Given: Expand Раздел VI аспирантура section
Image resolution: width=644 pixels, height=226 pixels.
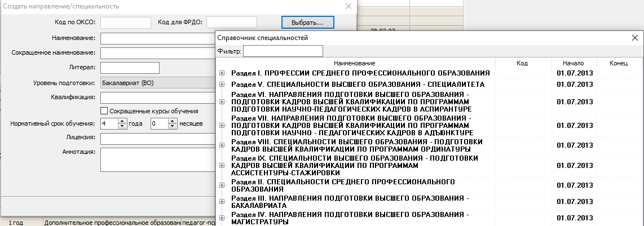Looking at the screenshot, I should point(222,101).
